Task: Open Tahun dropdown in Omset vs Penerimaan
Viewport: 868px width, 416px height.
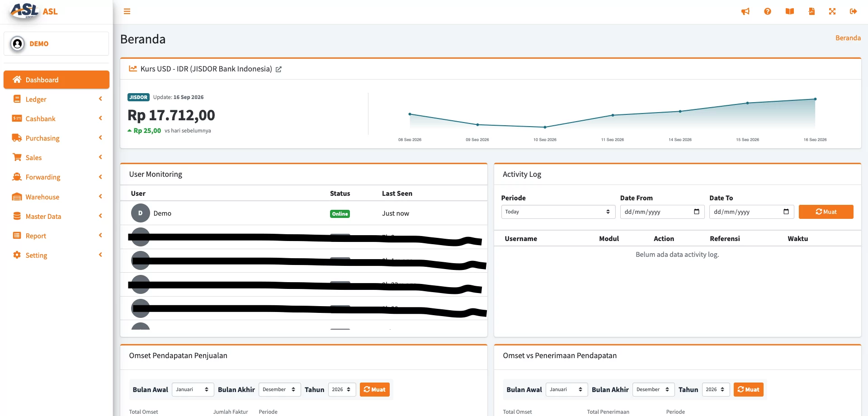Action: (x=716, y=389)
